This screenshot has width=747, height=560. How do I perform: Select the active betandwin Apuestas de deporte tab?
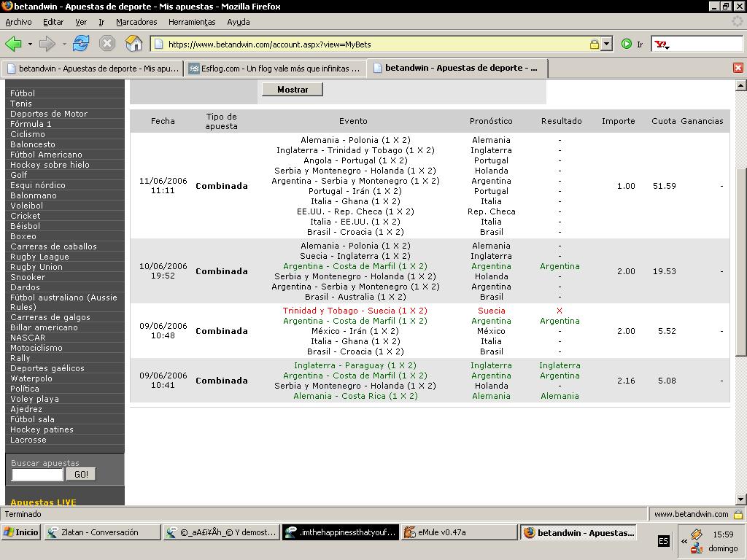pos(458,68)
